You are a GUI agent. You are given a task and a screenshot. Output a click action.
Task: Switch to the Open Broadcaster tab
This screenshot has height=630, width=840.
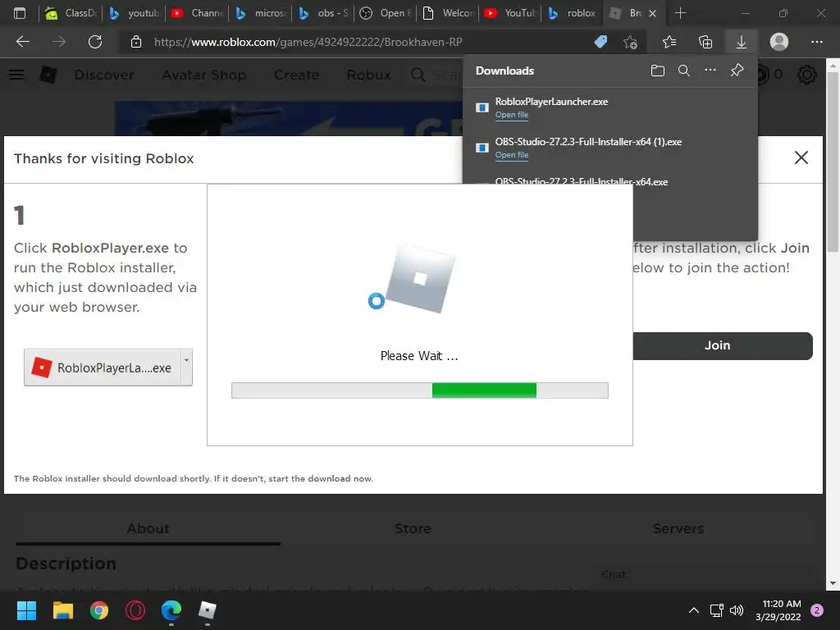387,13
